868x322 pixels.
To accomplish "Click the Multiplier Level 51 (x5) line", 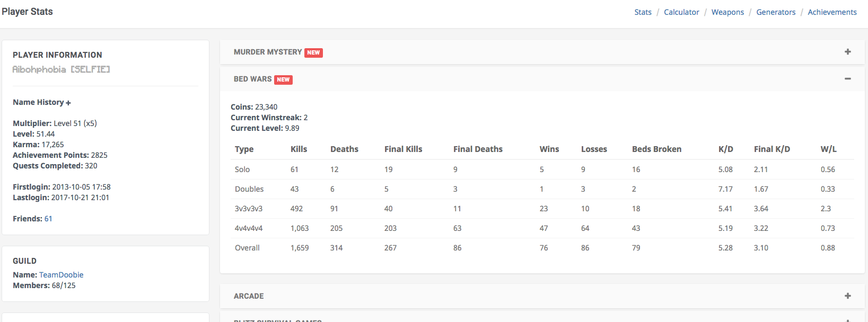I will [x=55, y=123].
